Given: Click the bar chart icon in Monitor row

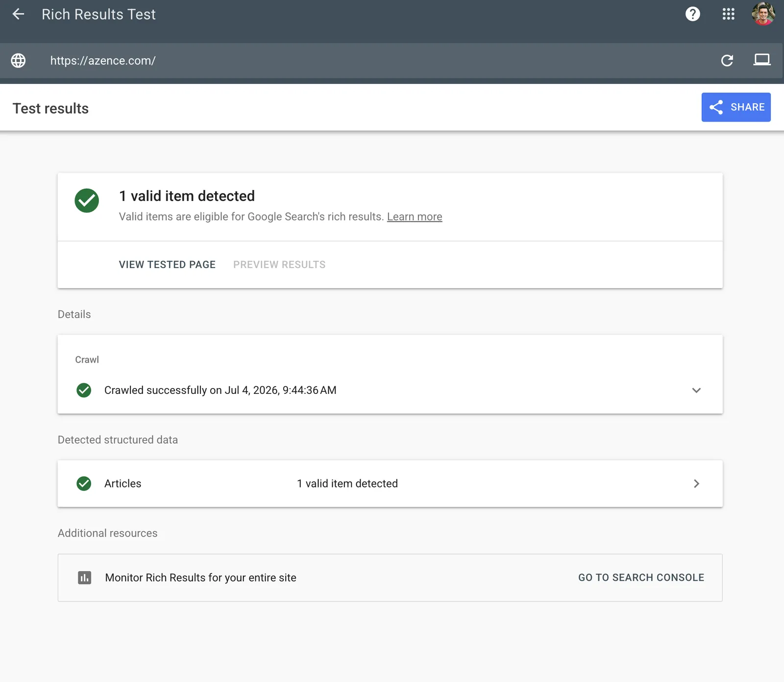Looking at the screenshot, I should tap(84, 578).
